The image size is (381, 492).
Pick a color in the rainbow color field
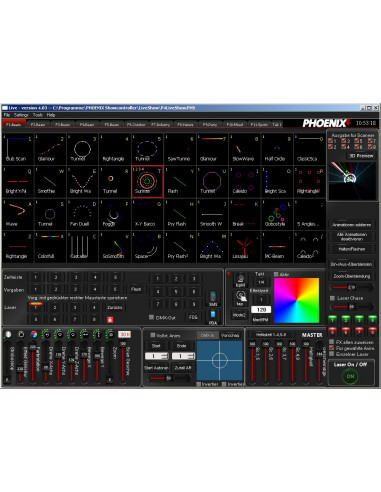tap(296, 300)
